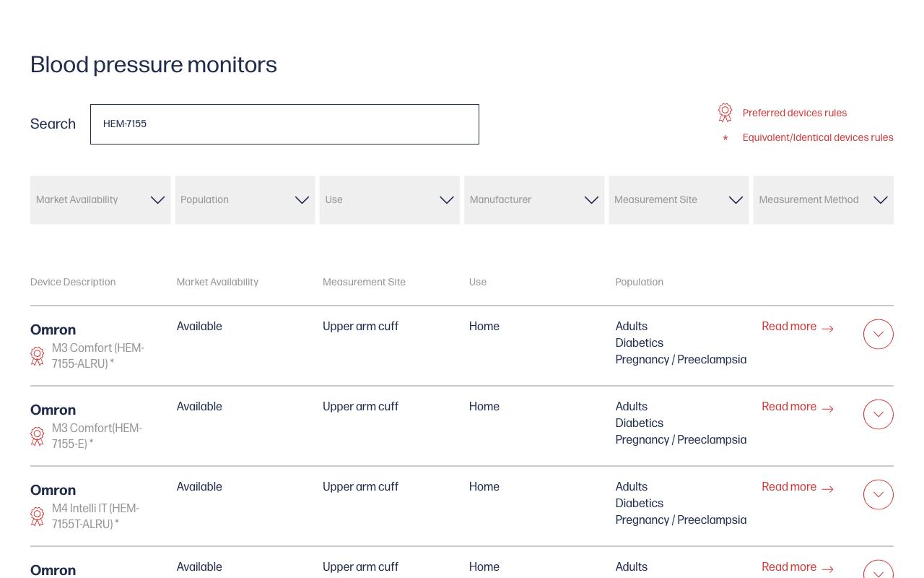The image size is (924, 578).
Task: Click the rosette icon next to Preferred devices rules
Action: [x=725, y=113]
